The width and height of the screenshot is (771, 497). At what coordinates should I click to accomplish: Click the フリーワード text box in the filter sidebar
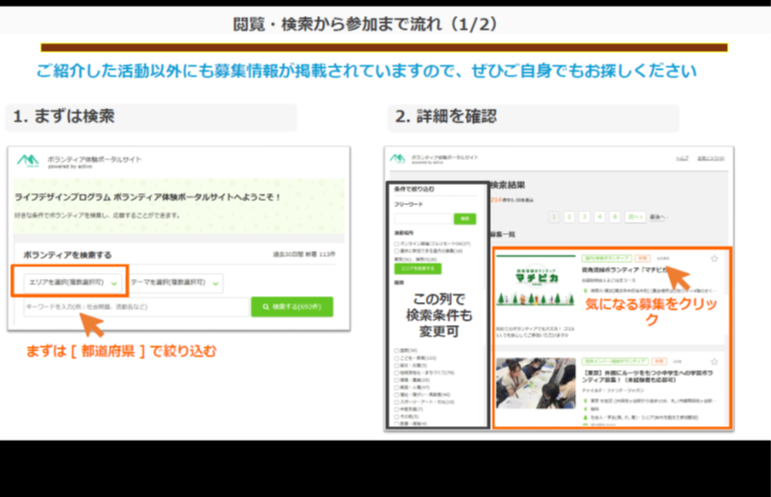[x=423, y=218]
